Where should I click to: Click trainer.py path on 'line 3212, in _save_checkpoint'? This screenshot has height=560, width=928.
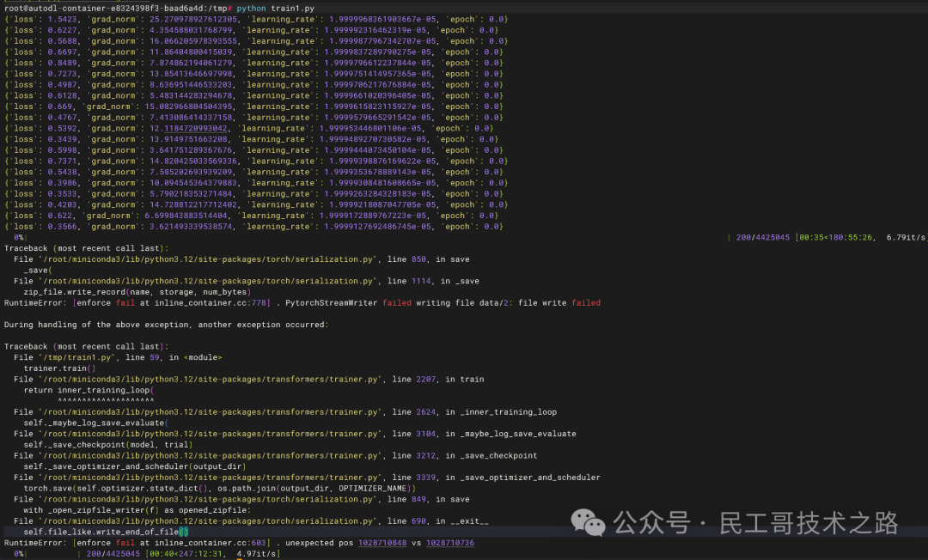tap(211, 455)
